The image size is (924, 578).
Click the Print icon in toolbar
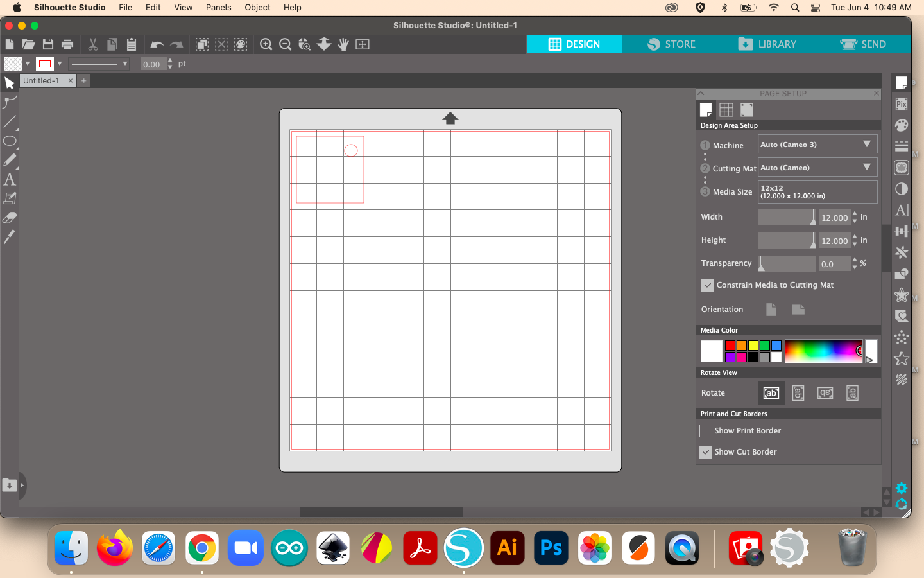tap(67, 44)
